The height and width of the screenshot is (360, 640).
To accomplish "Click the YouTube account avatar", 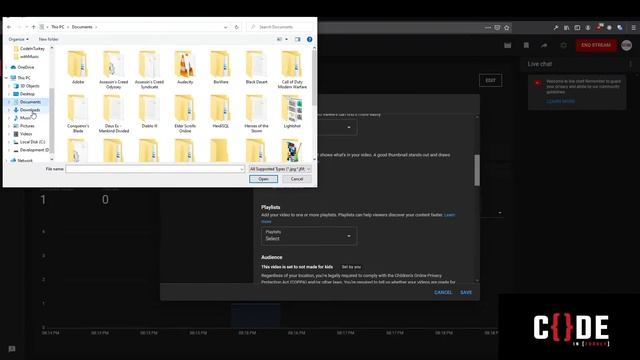I will point(627,45).
